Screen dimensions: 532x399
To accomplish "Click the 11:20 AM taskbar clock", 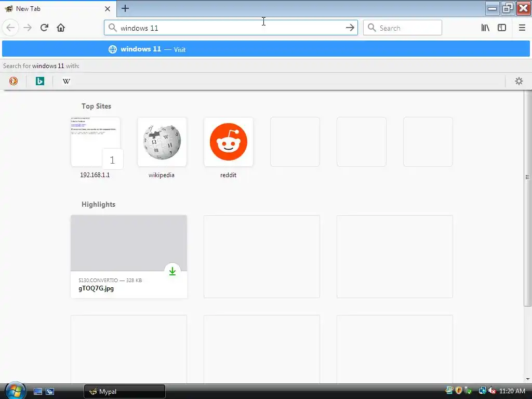I will [x=512, y=391].
